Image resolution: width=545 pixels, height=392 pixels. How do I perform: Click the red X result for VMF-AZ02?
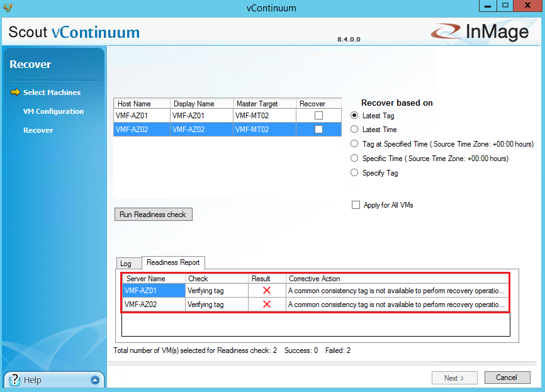pyautogui.click(x=267, y=305)
